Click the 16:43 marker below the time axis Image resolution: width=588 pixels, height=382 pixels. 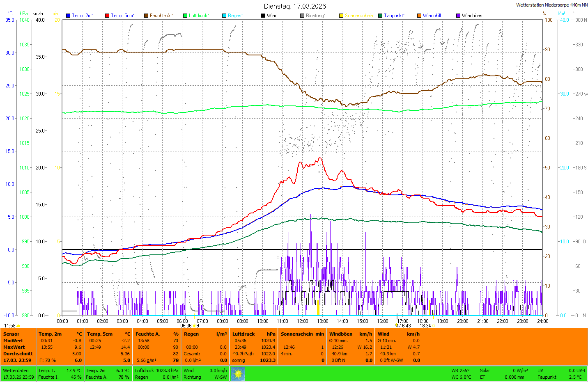[x=404, y=326]
